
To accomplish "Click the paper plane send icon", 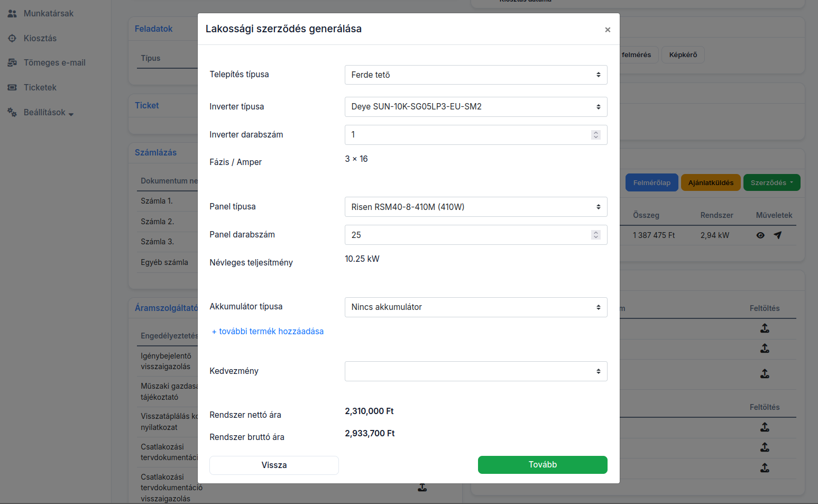I will [777, 235].
